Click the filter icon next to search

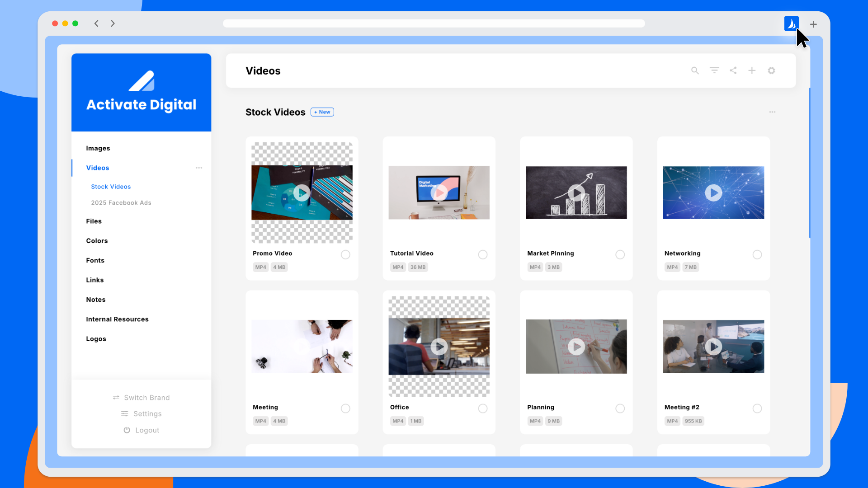point(715,70)
